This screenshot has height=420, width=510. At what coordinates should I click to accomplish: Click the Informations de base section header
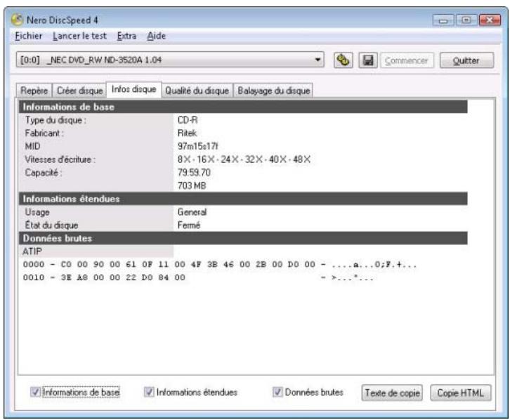tap(243, 107)
